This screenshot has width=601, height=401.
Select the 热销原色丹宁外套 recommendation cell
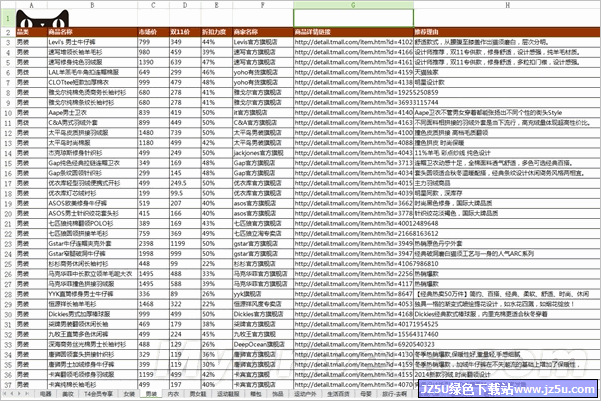coord(507,244)
